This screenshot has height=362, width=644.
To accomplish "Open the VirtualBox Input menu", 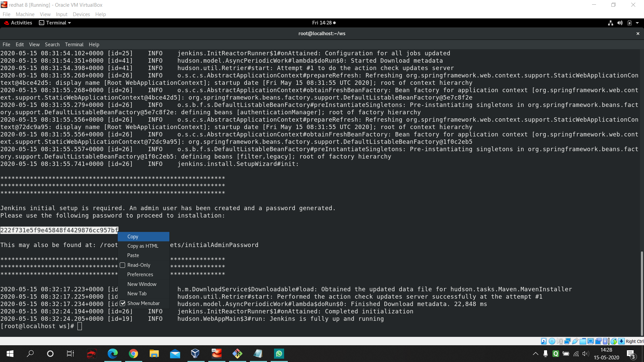I will (x=62, y=14).
